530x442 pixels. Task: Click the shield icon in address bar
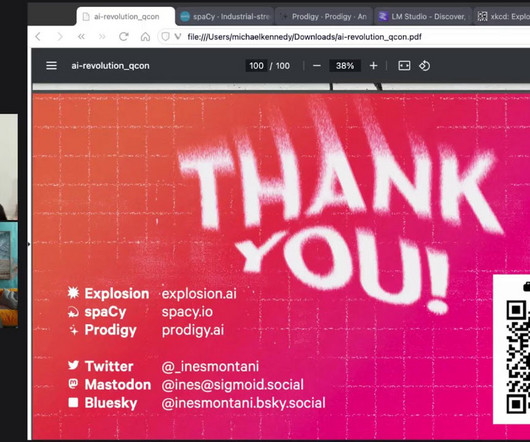(165, 36)
